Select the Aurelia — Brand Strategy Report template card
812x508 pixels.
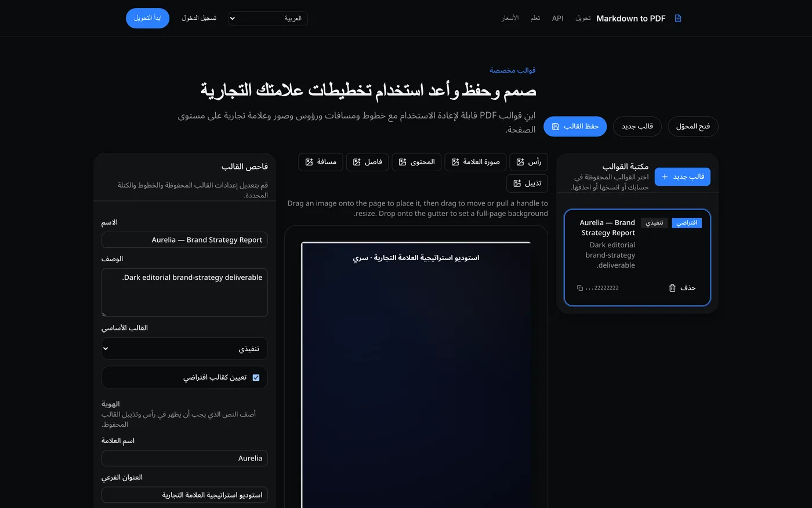(637, 257)
